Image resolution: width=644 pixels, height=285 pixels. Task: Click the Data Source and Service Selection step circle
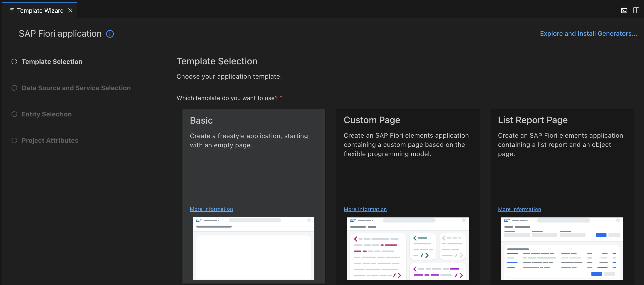click(14, 88)
